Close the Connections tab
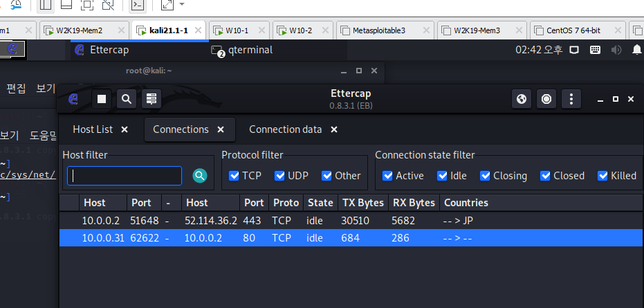Image resolution: width=644 pixels, height=308 pixels. click(x=221, y=129)
